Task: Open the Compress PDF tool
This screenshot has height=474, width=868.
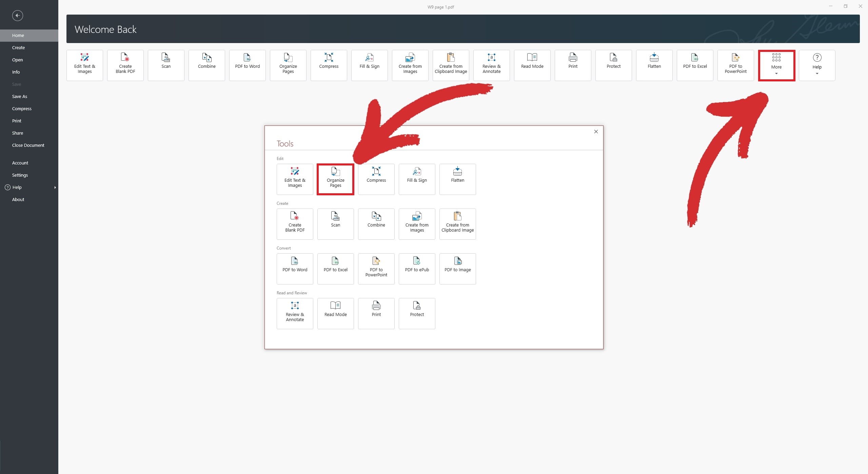Action: pos(376,179)
